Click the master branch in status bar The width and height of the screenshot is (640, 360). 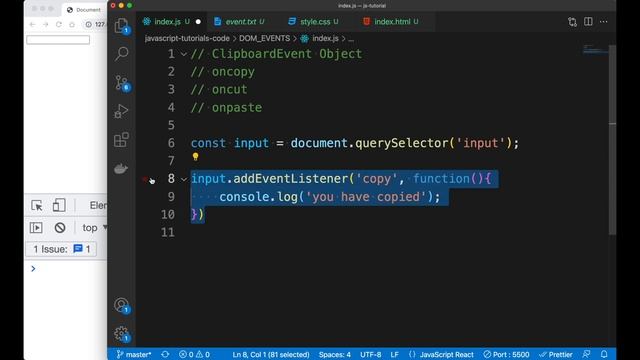134,354
